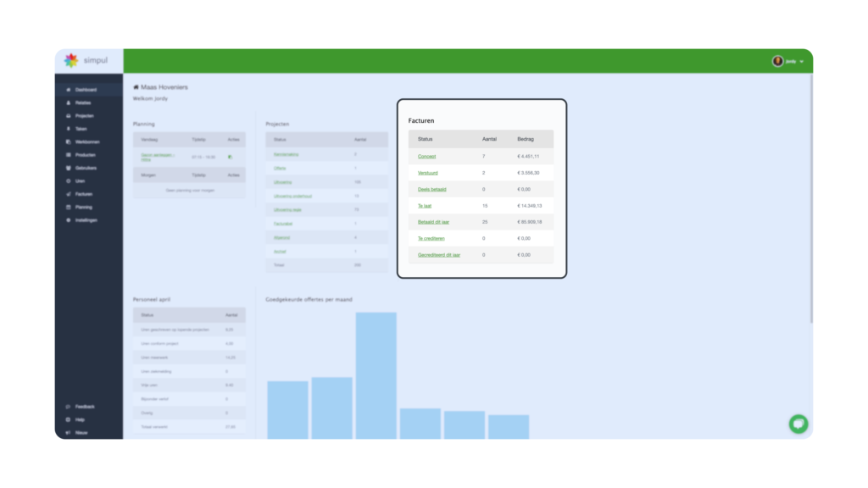
Task: Click the page vertical scrollbar
Action: tap(811, 199)
